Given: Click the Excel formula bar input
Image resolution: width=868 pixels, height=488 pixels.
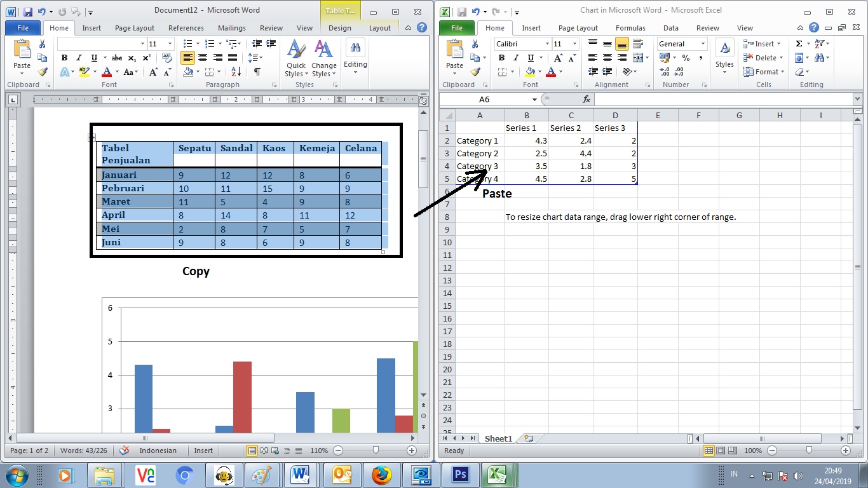Looking at the screenshot, I should 723,99.
